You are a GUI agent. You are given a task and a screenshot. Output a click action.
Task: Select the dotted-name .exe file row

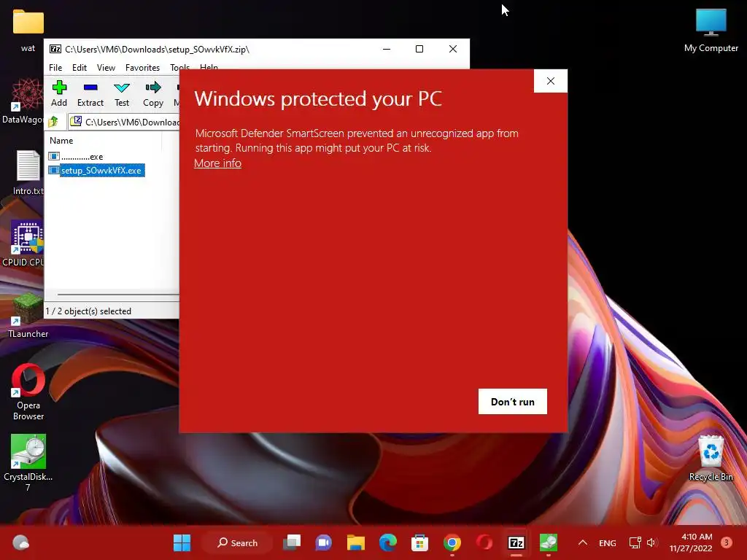point(76,156)
